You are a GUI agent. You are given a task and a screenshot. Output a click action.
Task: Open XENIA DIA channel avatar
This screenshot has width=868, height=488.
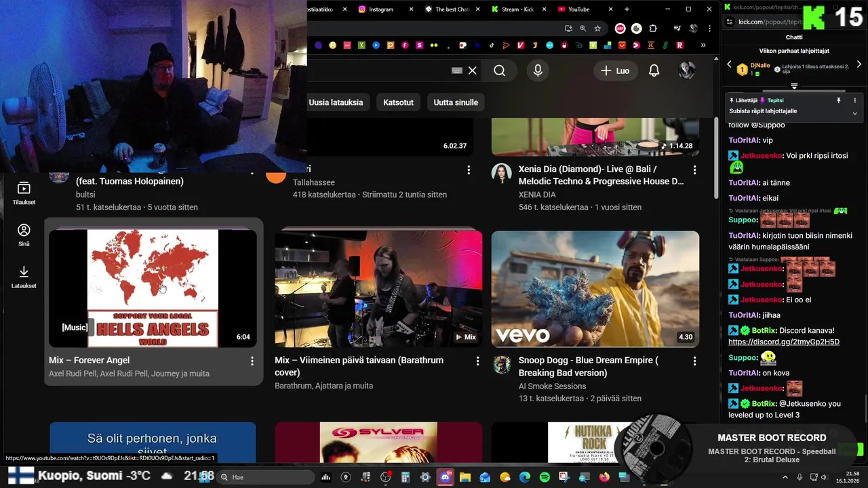(501, 174)
